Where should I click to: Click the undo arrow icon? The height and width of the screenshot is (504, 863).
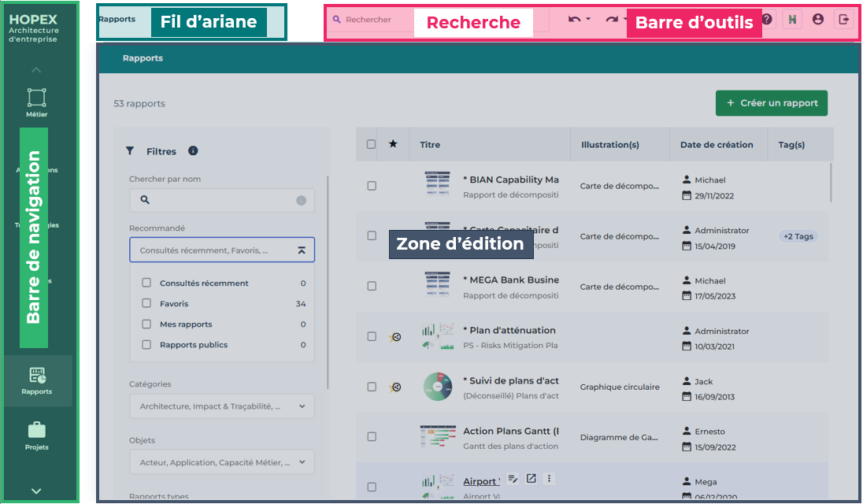(x=574, y=20)
